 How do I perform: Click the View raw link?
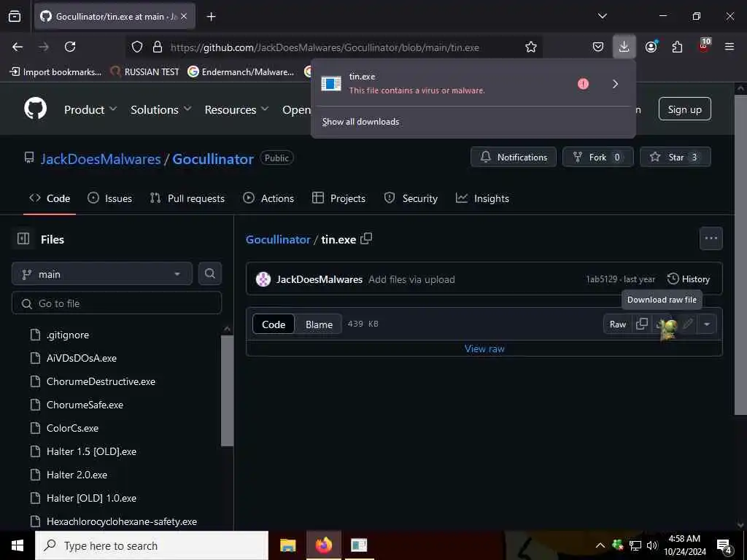pos(484,349)
